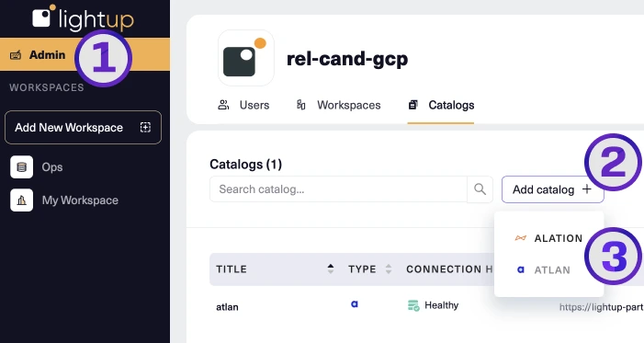Open the Ops workspace
The height and width of the screenshot is (343, 644).
pyautogui.click(x=51, y=167)
